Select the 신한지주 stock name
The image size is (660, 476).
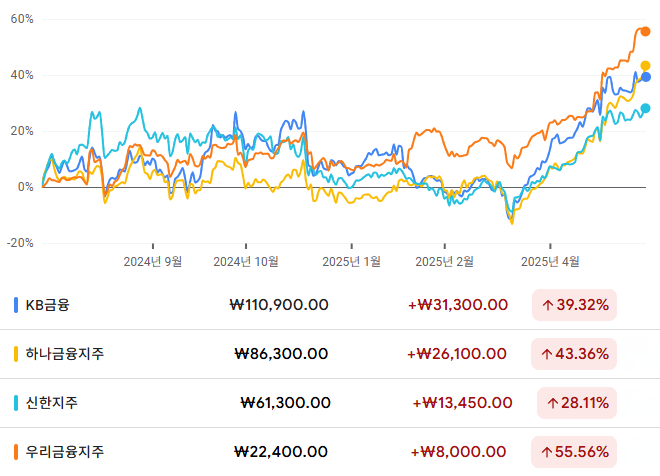(x=51, y=402)
